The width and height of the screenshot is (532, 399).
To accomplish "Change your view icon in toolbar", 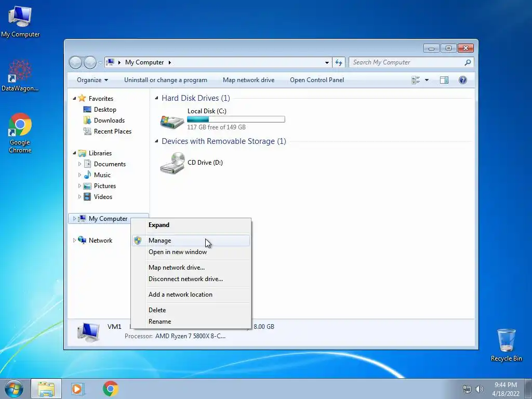I will point(416,80).
